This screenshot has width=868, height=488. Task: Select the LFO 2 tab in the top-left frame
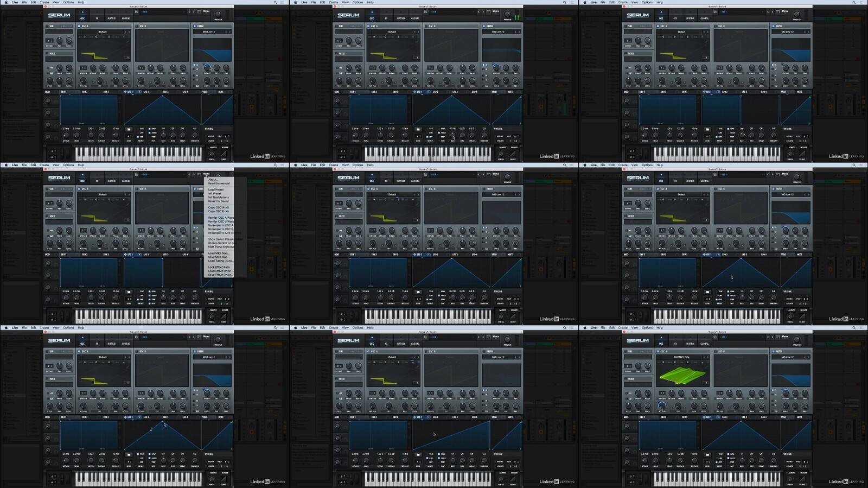[146, 92]
